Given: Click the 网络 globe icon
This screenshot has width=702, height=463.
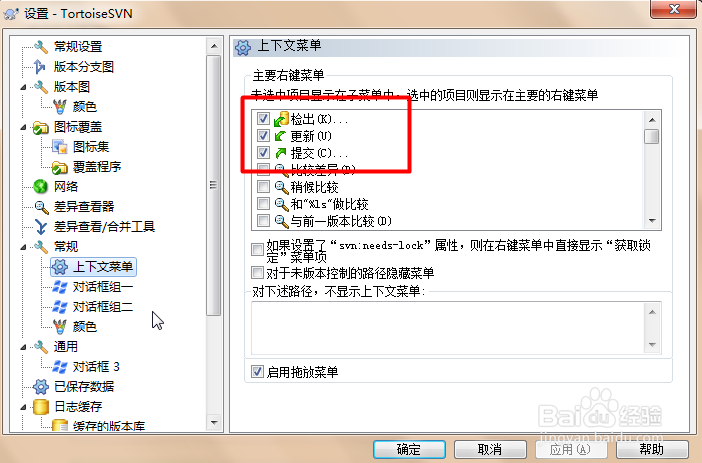Looking at the screenshot, I should [40, 186].
